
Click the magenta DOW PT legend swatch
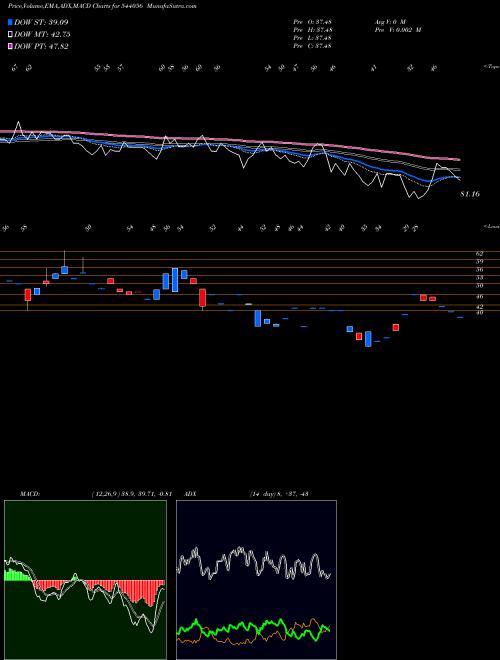tap(10, 46)
